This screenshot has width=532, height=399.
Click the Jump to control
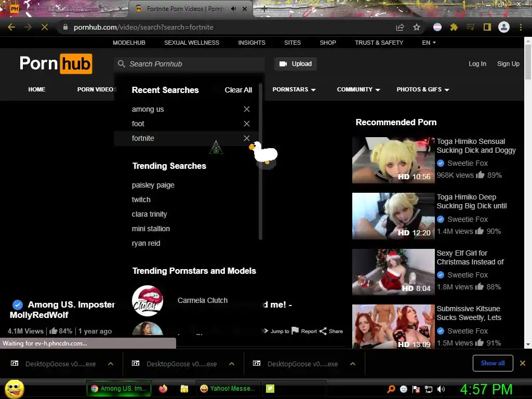point(276,331)
